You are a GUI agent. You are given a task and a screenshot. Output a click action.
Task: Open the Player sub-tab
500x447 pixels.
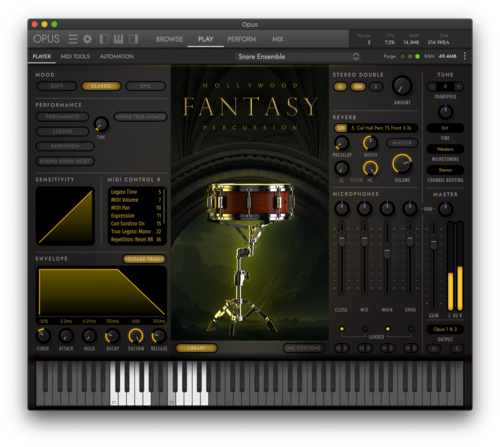42,56
